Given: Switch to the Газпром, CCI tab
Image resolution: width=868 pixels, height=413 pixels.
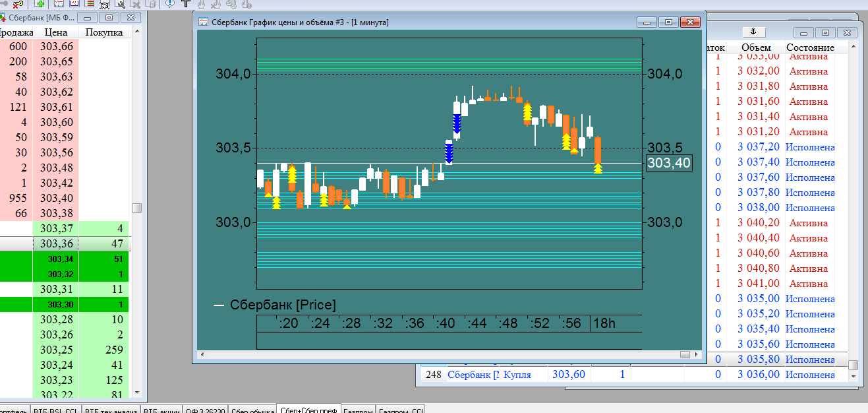Looking at the screenshot, I should 401,409.
